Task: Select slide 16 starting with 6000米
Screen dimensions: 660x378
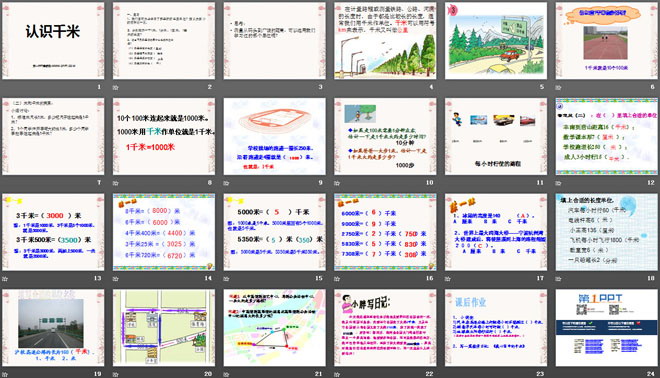Action: (x=385, y=232)
